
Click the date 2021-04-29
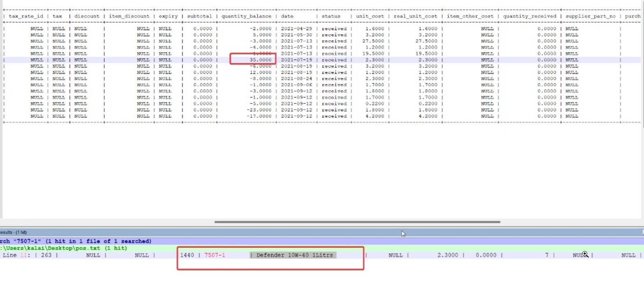coord(296,29)
